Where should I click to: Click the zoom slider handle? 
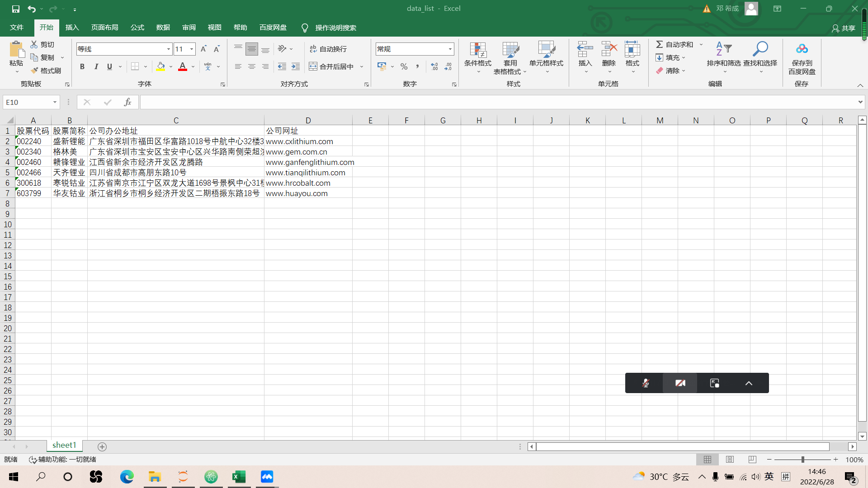[x=802, y=460]
